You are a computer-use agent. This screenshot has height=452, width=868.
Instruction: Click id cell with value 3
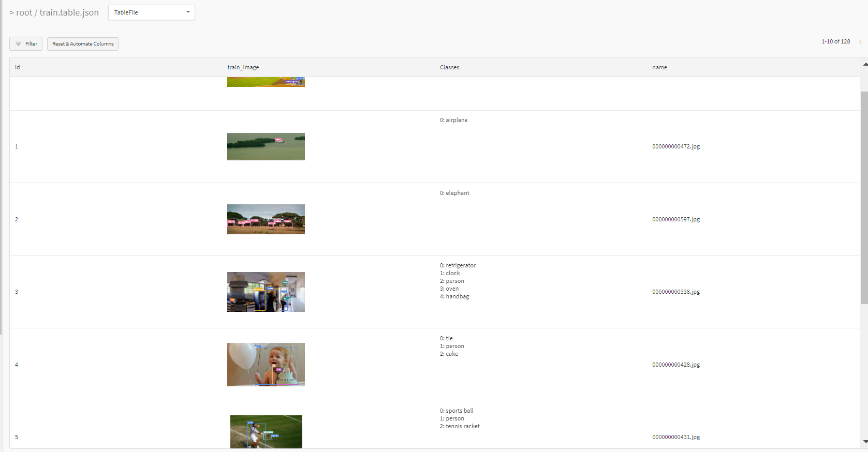(x=17, y=292)
